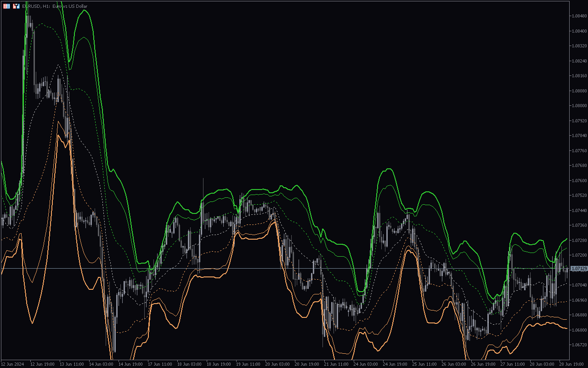
Task: Click the 21 Jun 11:00 time label
Action: tap(336, 364)
